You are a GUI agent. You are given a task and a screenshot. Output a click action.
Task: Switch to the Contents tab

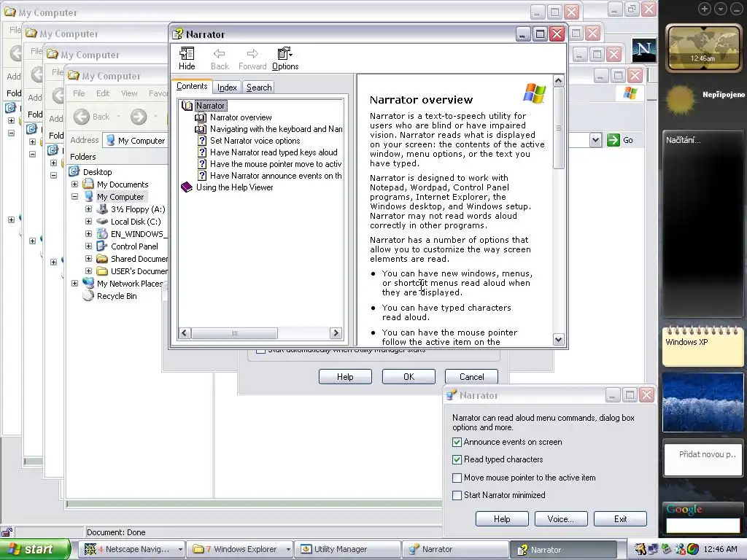point(192,86)
